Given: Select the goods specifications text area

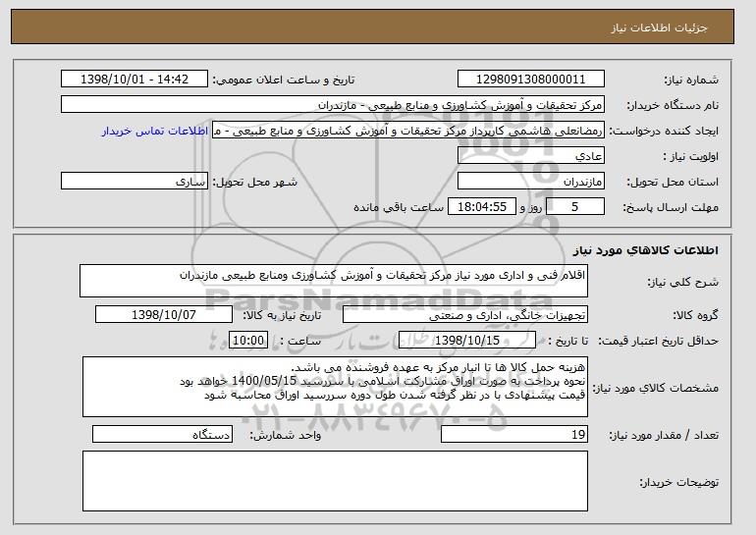Looking at the screenshot, I should (x=335, y=387).
